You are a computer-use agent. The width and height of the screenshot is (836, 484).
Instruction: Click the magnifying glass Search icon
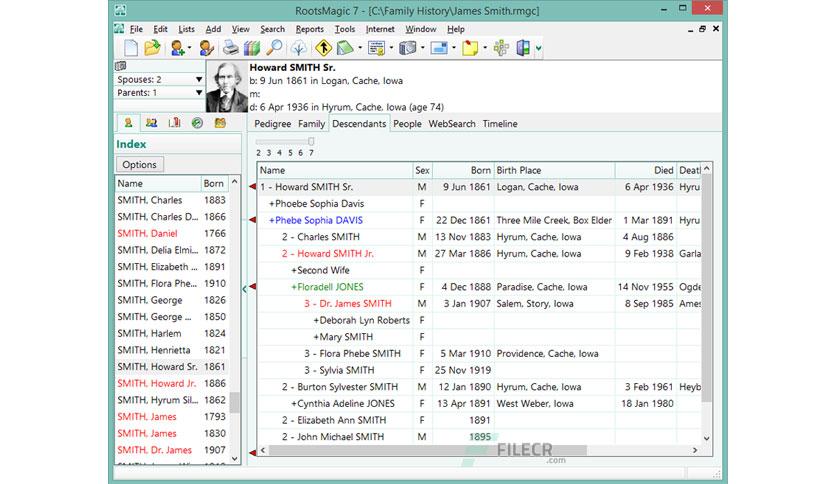(274, 48)
